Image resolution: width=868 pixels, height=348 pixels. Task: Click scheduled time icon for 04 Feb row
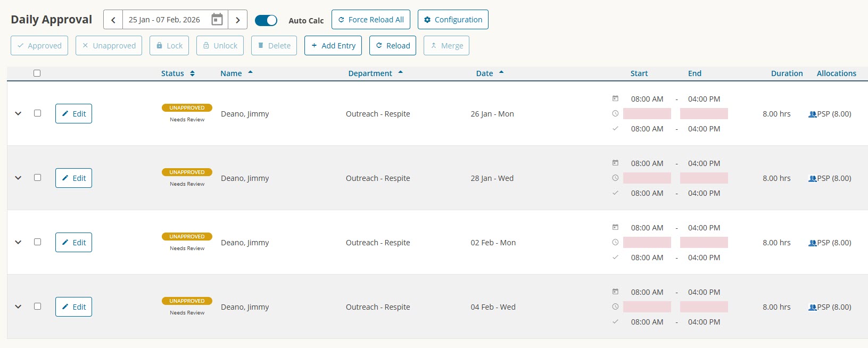point(615,292)
